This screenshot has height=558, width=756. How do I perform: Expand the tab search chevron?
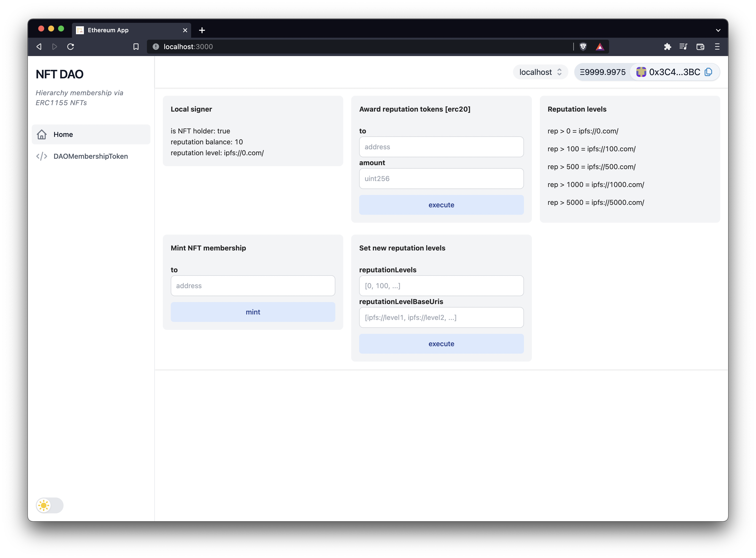[x=718, y=30]
